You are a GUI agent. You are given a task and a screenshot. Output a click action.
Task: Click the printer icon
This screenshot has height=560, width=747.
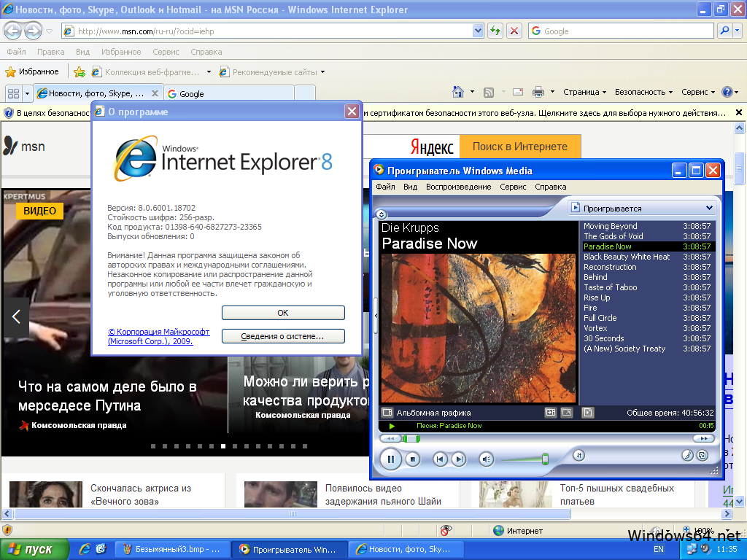tap(538, 92)
